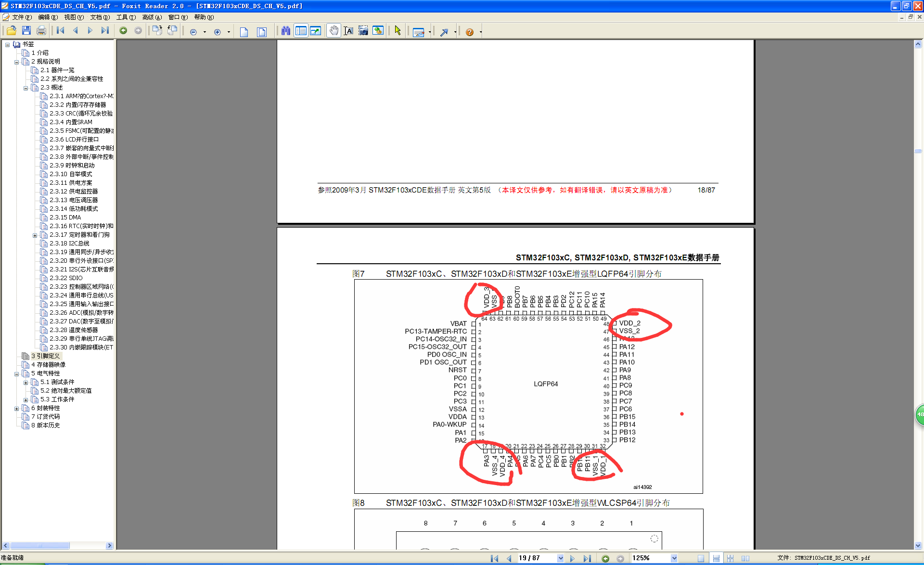The image size is (924, 565).
Task: Click the zoom in plus icon
Action: point(218,32)
